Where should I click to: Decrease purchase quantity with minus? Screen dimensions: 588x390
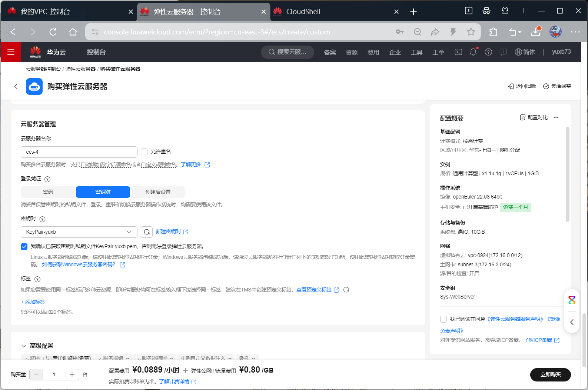coord(36,374)
